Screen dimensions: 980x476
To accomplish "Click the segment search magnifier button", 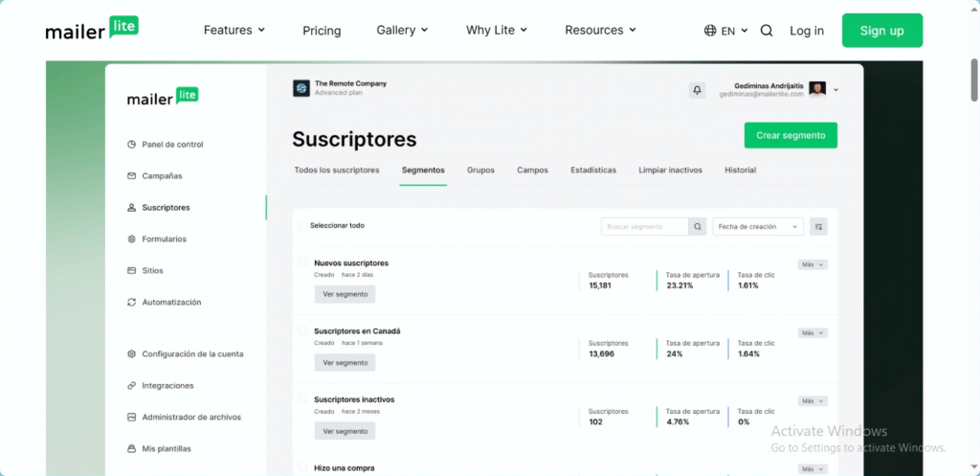I will click(x=698, y=226).
